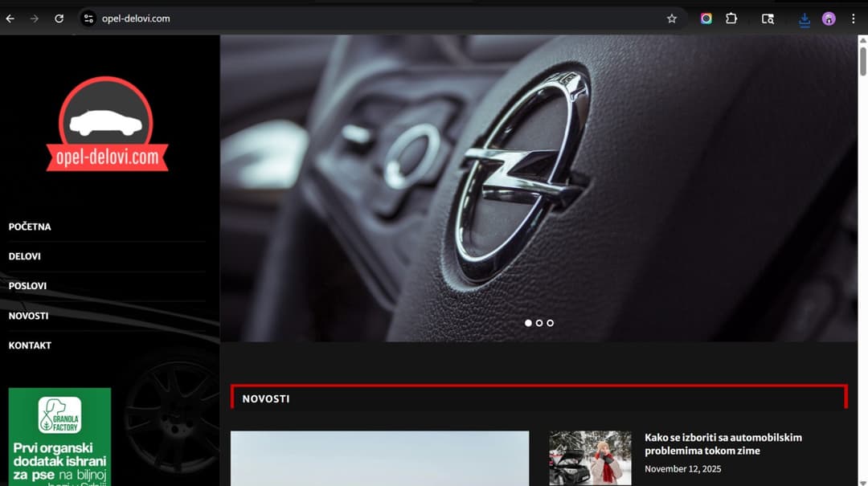This screenshot has width=868, height=486.
Task: Click the page vertical scrollbar thumb
Action: tap(862, 61)
